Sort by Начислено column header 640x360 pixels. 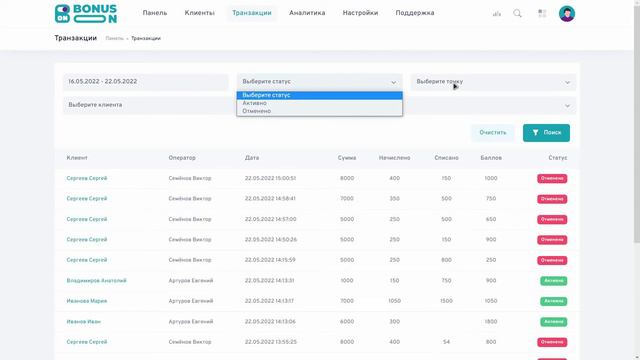click(394, 158)
